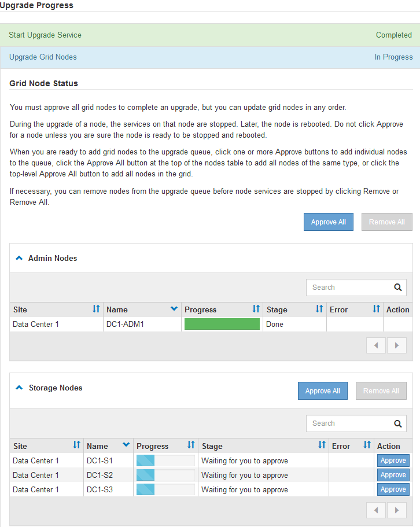Click the previous page arrow below Storage Nodes

[376, 510]
